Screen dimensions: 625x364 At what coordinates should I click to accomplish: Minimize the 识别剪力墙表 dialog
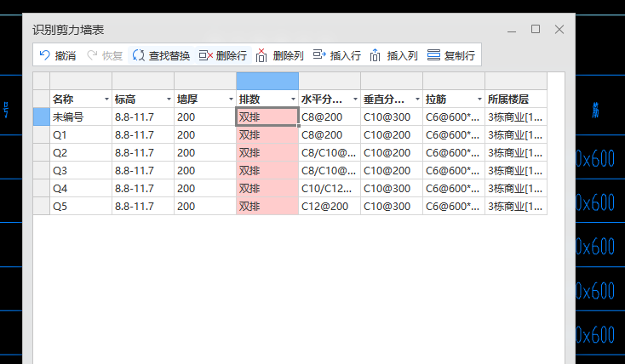click(x=512, y=31)
